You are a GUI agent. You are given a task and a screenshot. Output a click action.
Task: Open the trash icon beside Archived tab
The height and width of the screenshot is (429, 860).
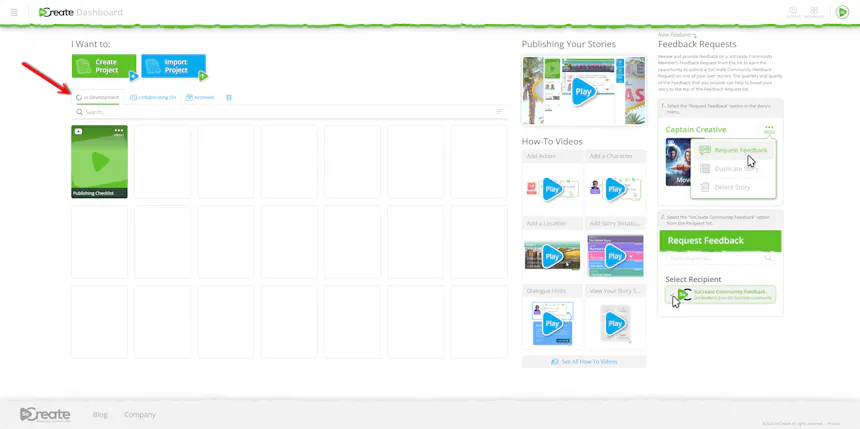pyautogui.click(x=229, y=97)
